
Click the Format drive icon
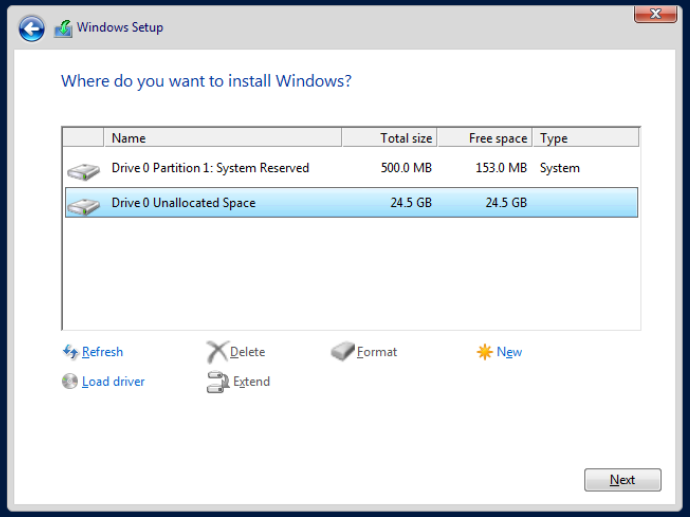click(342, 352)
